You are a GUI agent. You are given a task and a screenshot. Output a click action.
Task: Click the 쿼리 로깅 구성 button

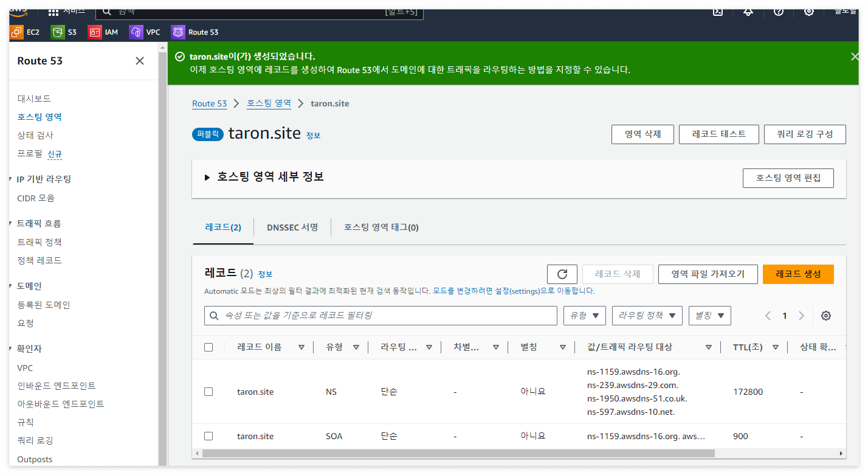[x=805, y=134]
